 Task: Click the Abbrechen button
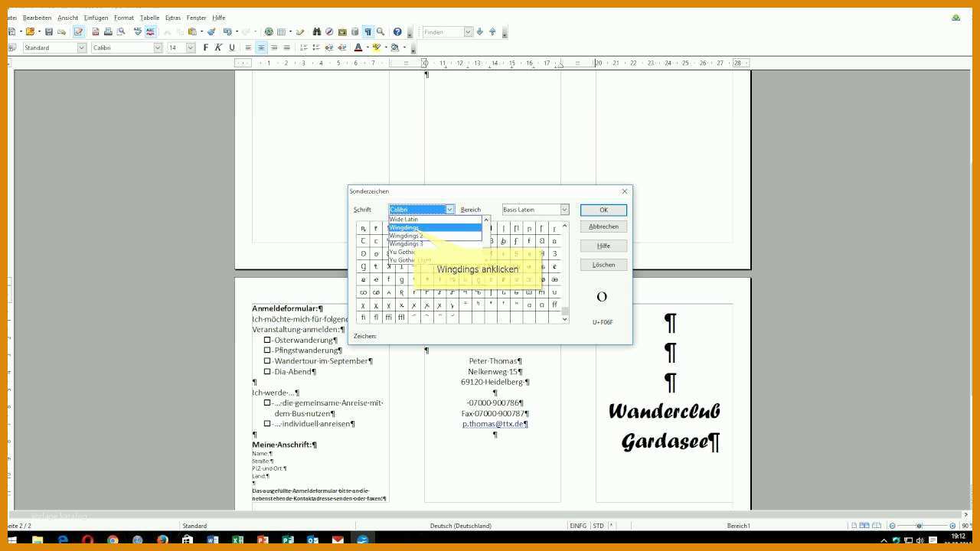pos(603,227)
